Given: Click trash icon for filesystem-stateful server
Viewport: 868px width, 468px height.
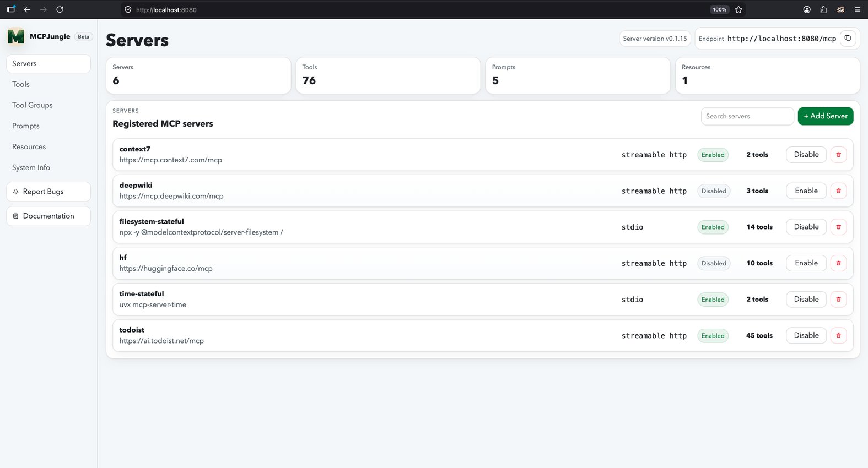Looking at the screenshot, I should point(838,227).
